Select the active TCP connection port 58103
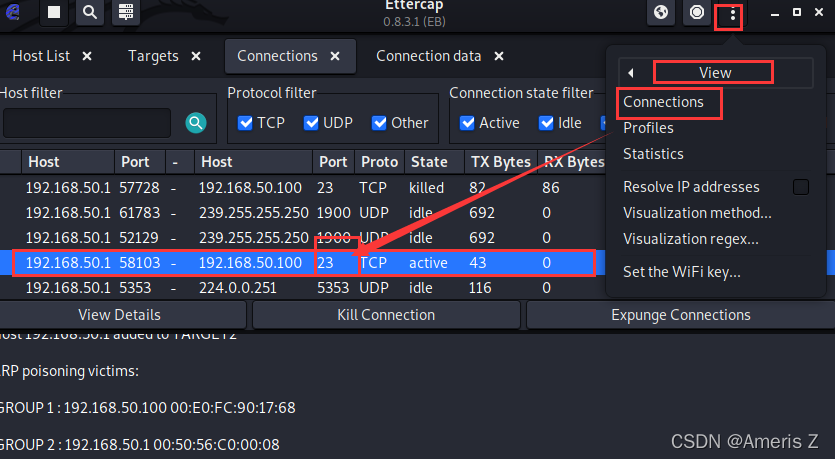 [x=302, y=263]
